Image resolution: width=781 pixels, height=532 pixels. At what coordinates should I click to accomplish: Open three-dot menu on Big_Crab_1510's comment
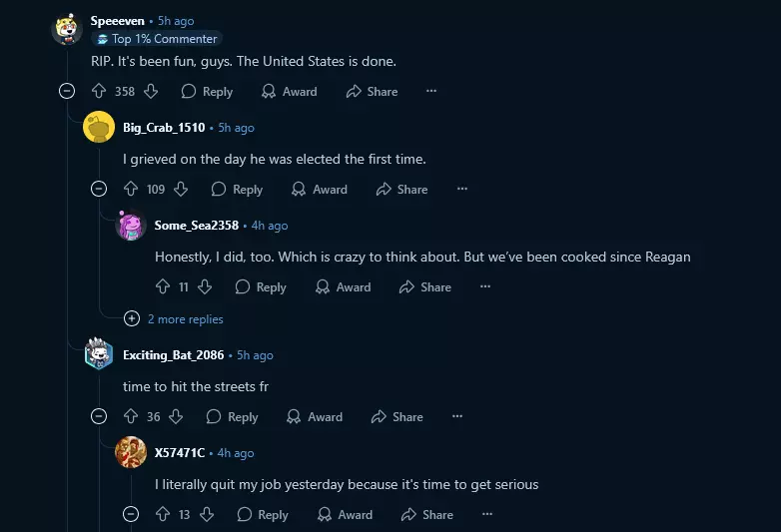[462, 189]
